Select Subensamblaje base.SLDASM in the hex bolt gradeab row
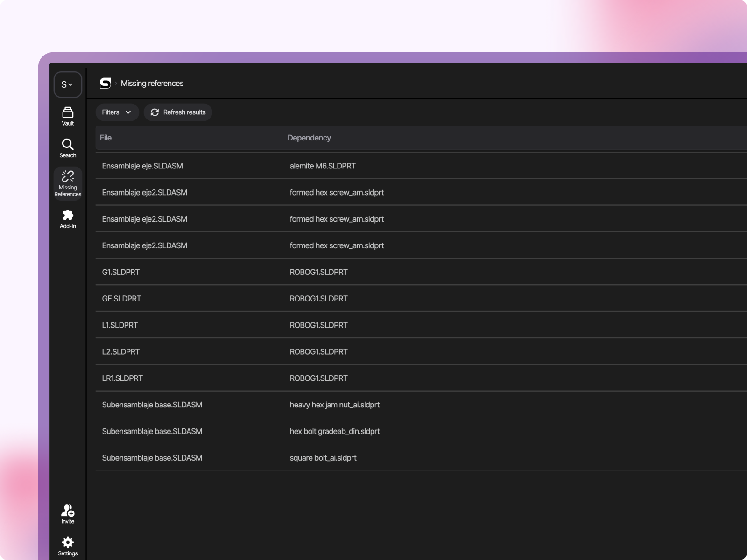This screenshot has height=560, width=747. click(x=152, y=432)
